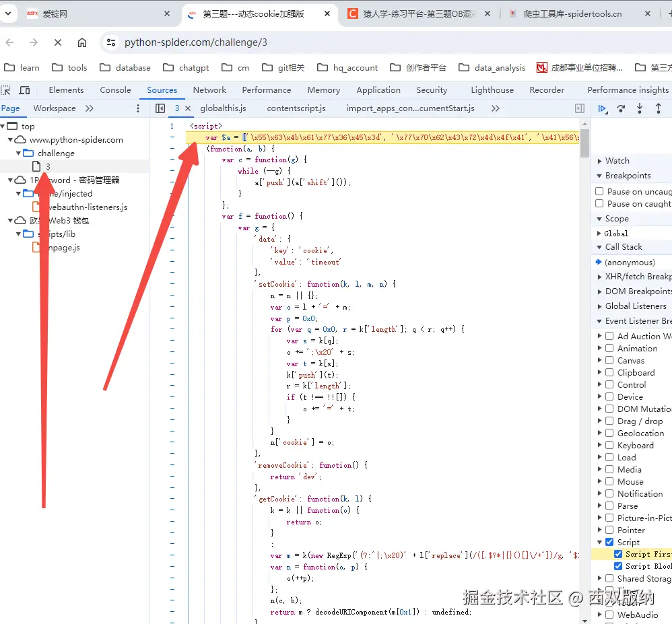Click the code editor vertical scrollbar thumb

coord(584,142)
